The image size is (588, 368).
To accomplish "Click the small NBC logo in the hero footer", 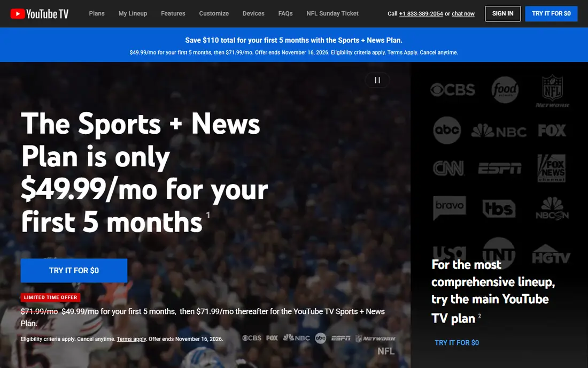I will [x=296, y=338].
